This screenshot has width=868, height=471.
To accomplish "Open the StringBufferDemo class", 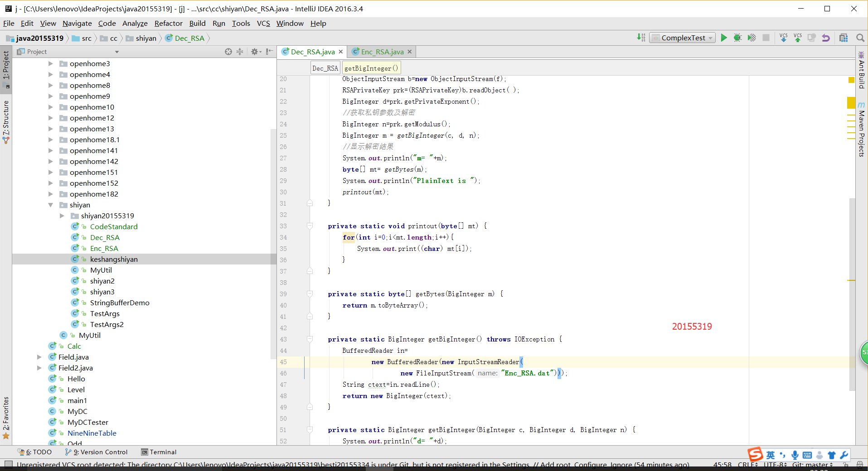I will pyautogui.click(x=120, y=303).
